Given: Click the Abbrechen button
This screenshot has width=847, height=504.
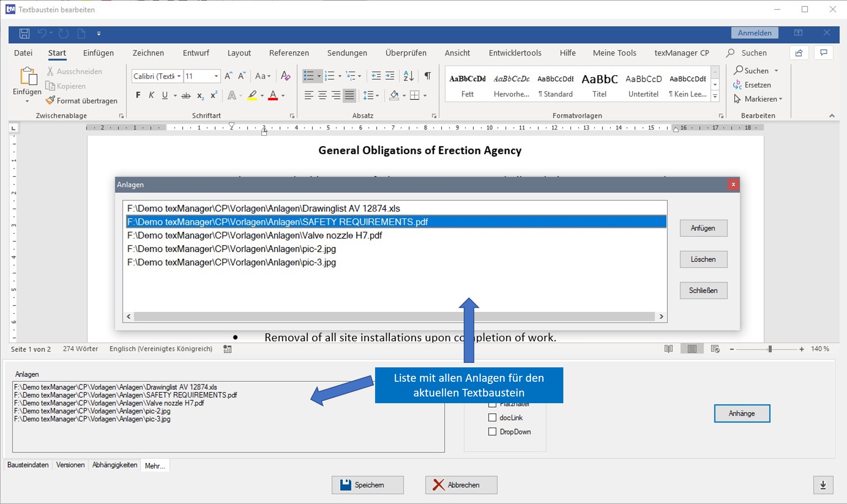Looking at the screenshot, I should (461, 485).
